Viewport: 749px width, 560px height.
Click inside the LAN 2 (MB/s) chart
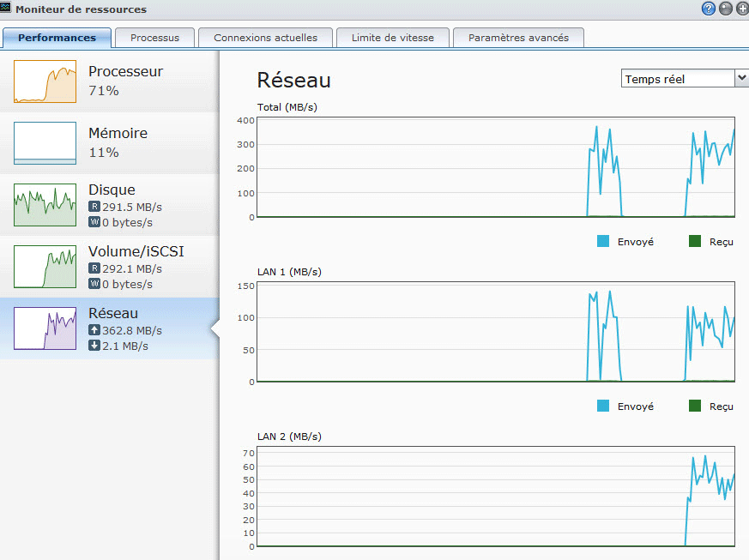496,497
